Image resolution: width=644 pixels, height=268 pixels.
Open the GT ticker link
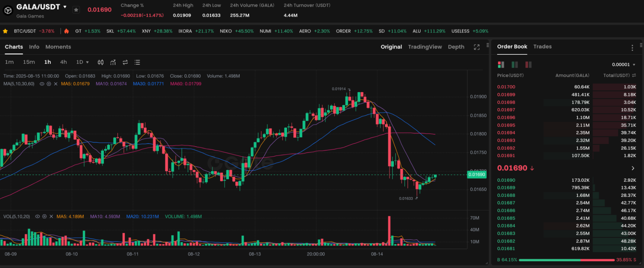click(x=88, y=31)
